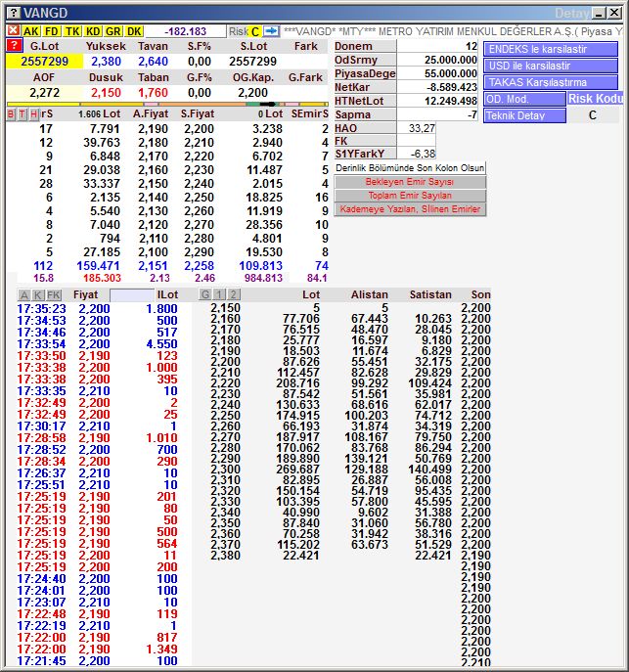Click the help question-mark icon in title bar
This screenshot has height=672, width=629.
pyautogui.click(x=14, y=13)
